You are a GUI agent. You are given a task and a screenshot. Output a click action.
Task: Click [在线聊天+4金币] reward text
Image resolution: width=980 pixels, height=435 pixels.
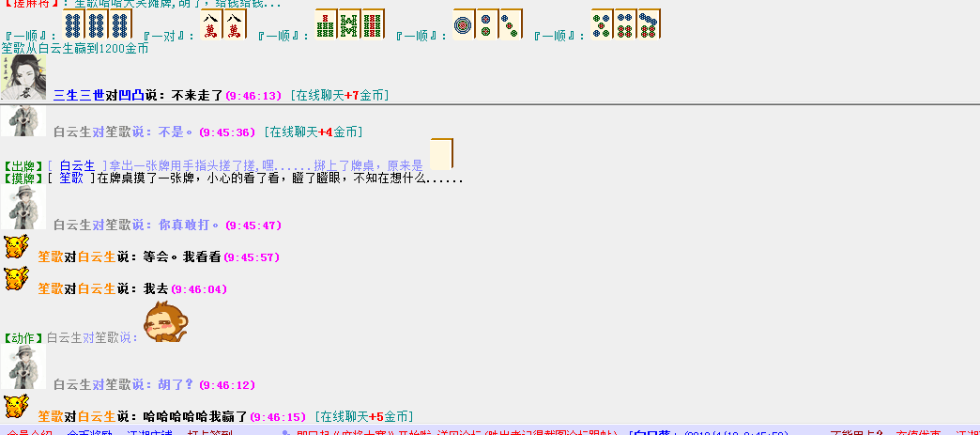[x=314, y=132]
